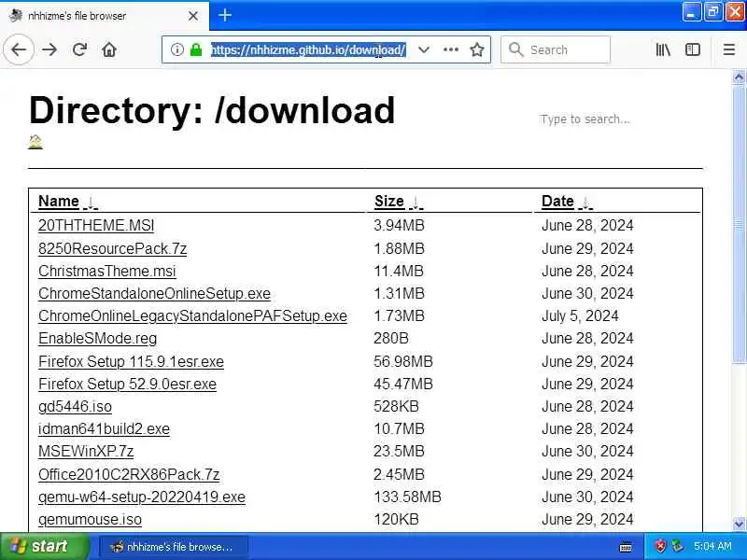The width and height of the screenshot is (747, 560).
Task: Click the browser Search box
Action: tap(556, 49)
